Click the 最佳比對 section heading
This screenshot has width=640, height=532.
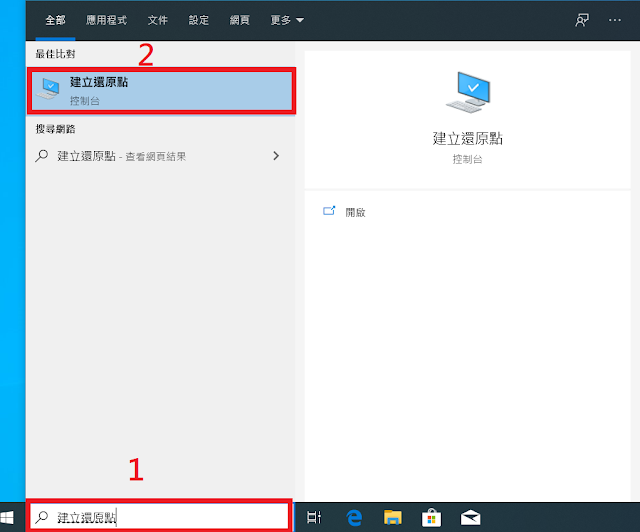click(x=55, y=54)
